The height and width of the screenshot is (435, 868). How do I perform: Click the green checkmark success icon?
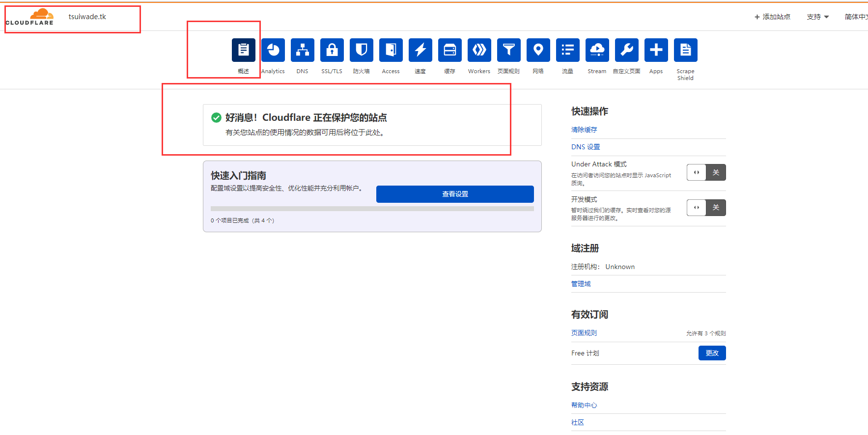coord(216,117)
